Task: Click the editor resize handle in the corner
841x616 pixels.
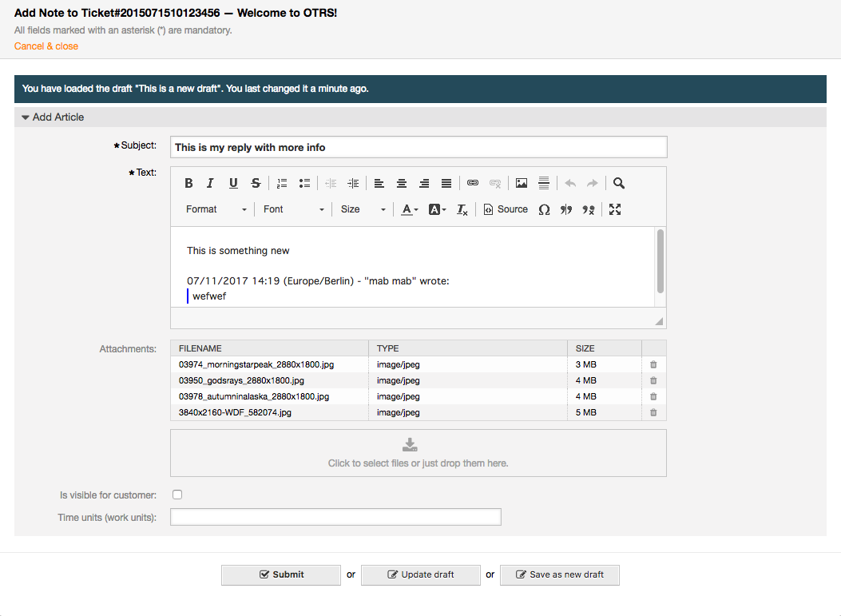Action: [659, 321]
